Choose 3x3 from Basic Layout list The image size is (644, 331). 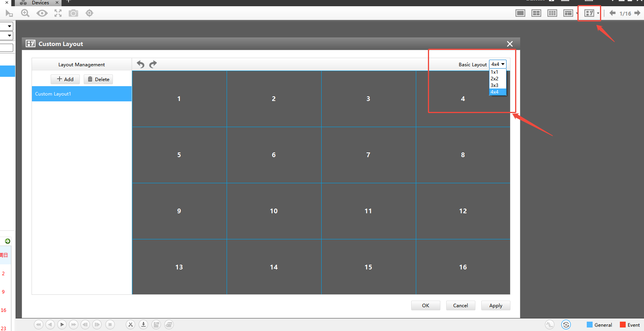click(498, 85)
